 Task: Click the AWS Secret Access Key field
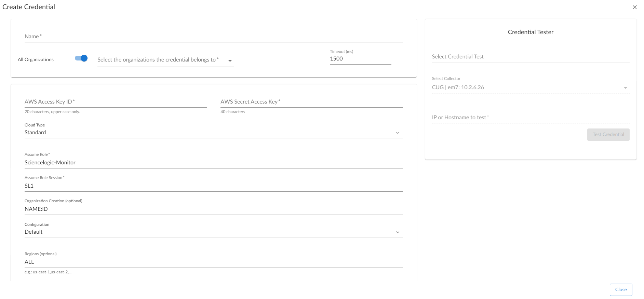pyautogui.click(x=311, y=102)
